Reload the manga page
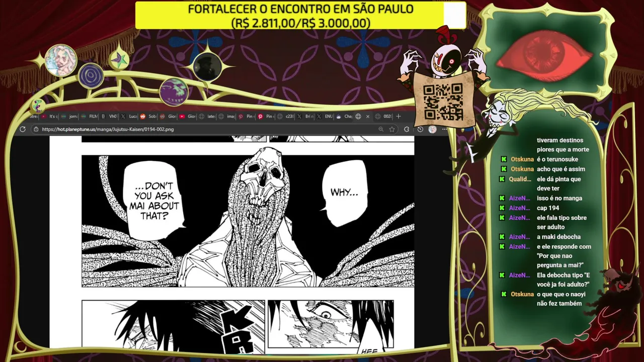Viewport: 644px width, 362px height. tap(23, 129)
